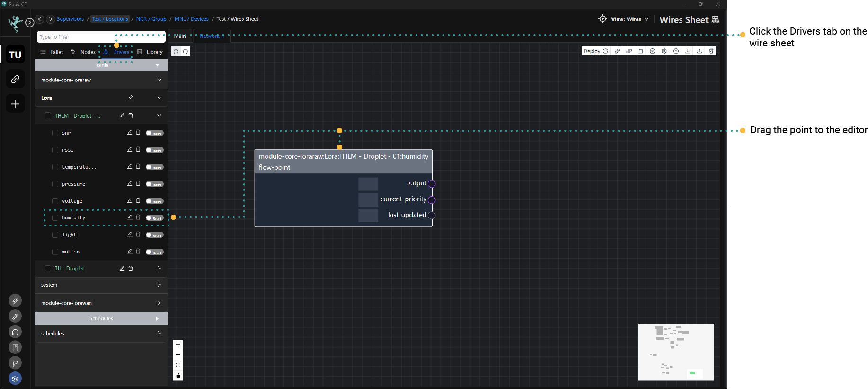Edit the humidity point pencil icon

click(130, 217)
